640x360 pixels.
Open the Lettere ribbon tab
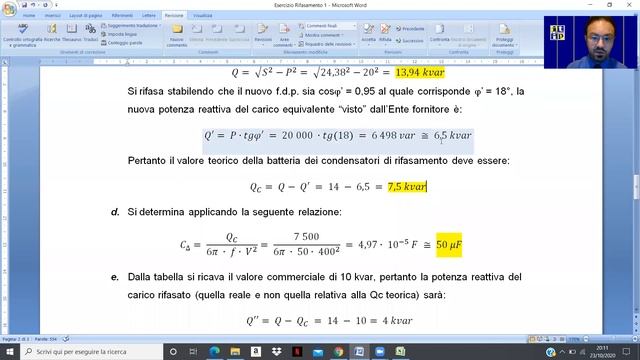click(x=149, y=16)
